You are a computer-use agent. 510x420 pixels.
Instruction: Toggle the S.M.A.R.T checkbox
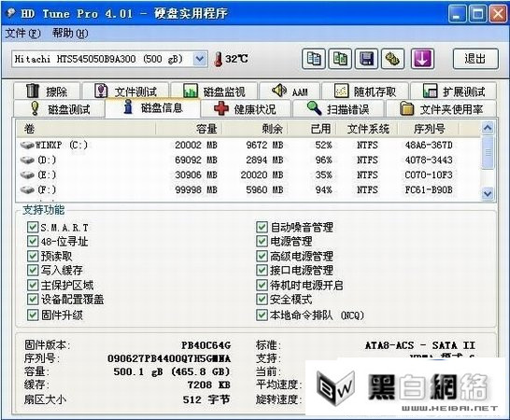33,227
